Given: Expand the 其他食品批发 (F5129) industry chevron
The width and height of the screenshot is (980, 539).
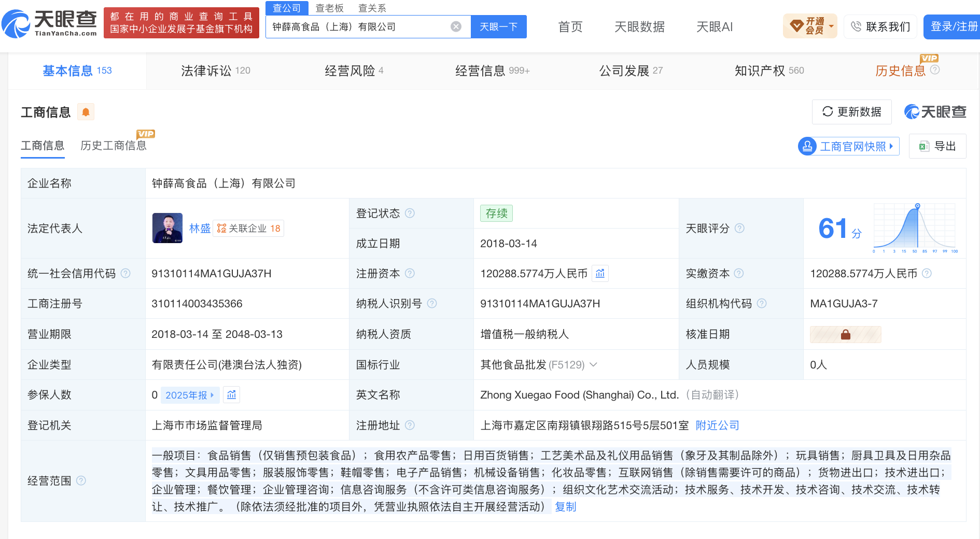Looking at the screenshot, I should pos(594,364).
